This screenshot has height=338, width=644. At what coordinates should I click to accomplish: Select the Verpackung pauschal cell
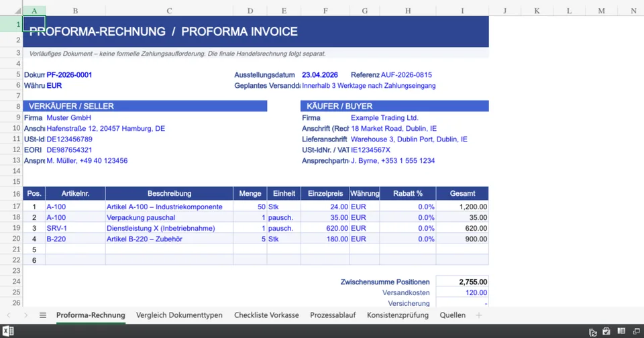tap(169, 217)
